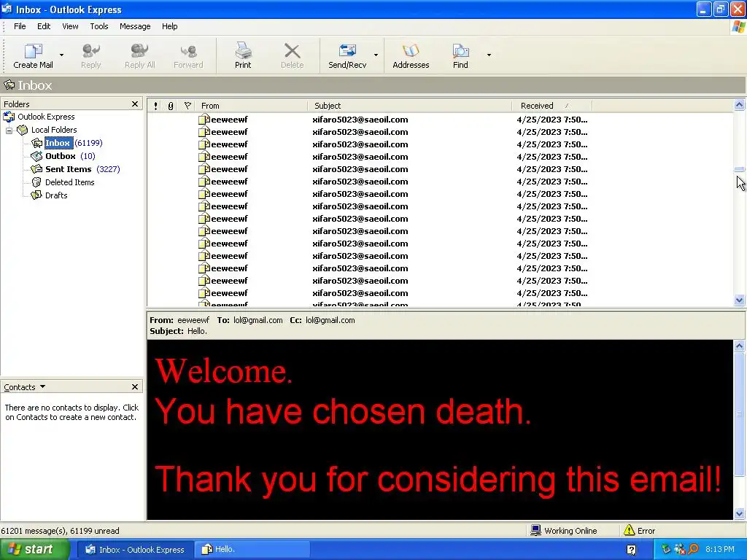Sort by the Attachment paperclip column header
The height and width of the screenshot is (560, 747).
coord(171,106)
